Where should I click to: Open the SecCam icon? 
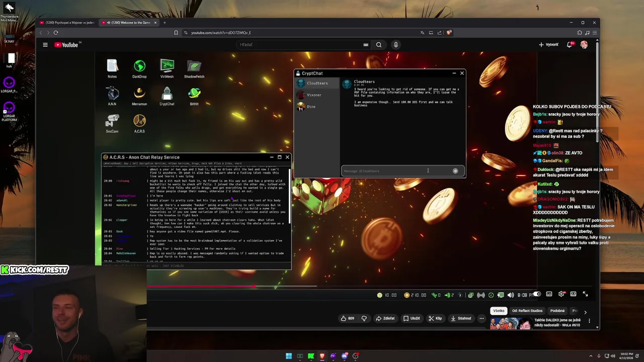tap(112, 124)
